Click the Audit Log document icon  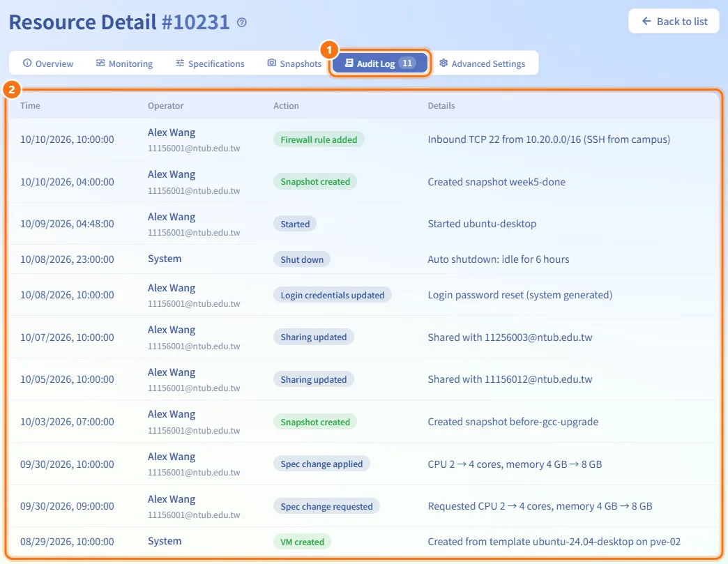tap(349, 63)
